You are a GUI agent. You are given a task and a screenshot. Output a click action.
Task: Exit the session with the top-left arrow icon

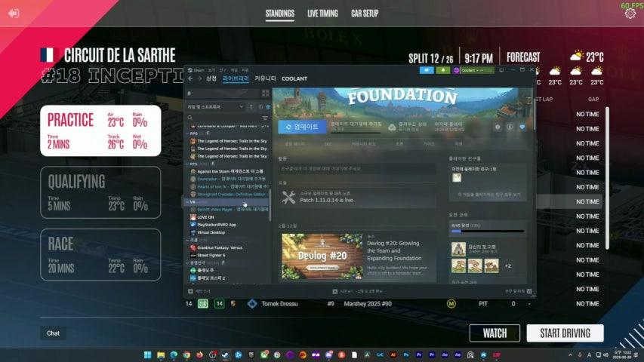point(14,14)
